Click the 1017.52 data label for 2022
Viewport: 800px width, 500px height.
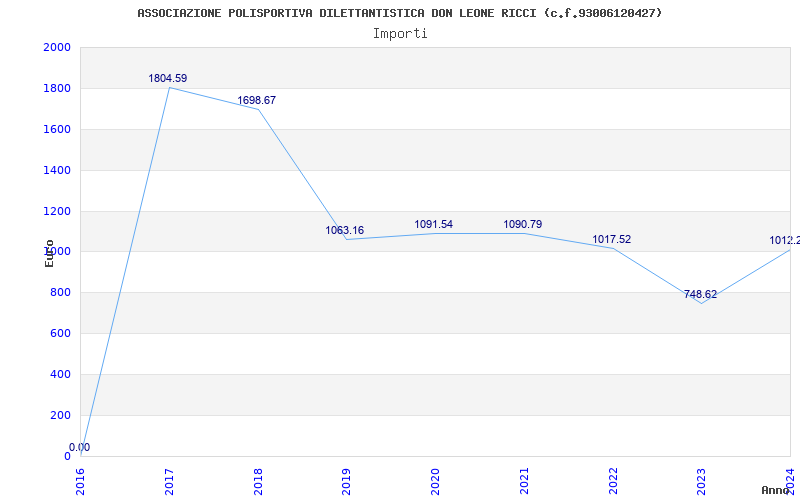pos(612,240)
